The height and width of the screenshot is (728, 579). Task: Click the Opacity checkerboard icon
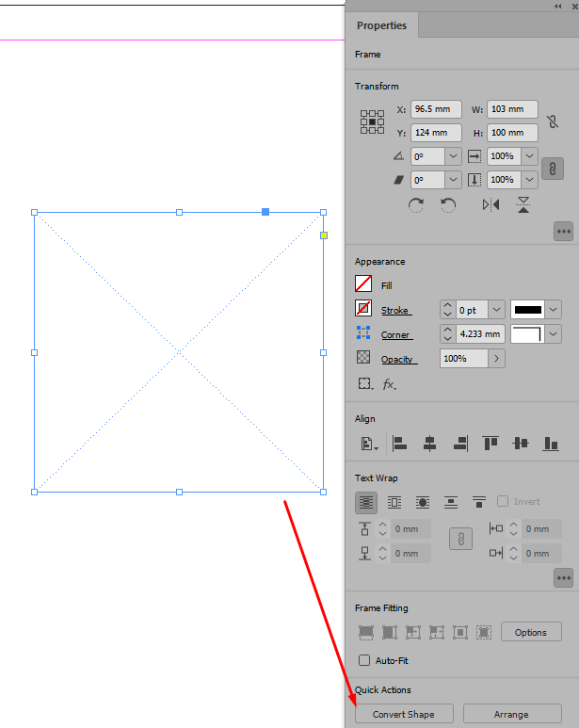(x=363, y=357)
